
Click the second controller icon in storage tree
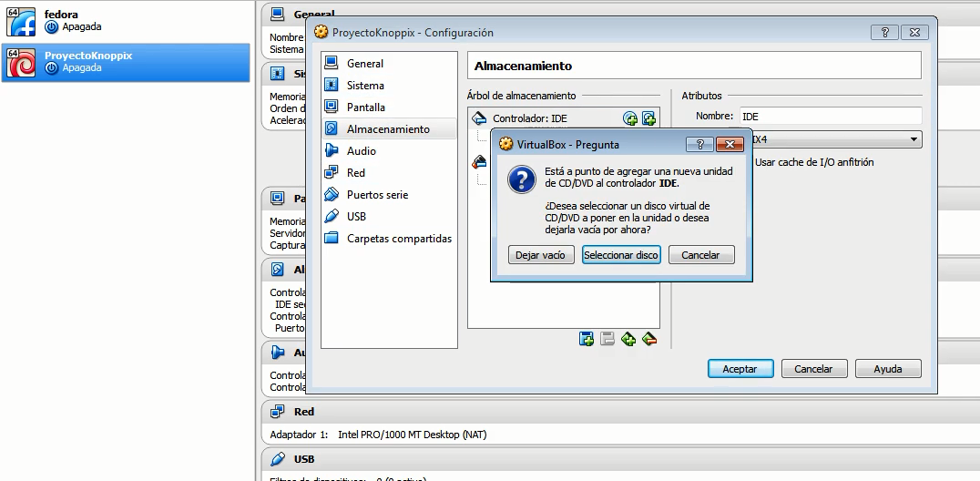479,161
